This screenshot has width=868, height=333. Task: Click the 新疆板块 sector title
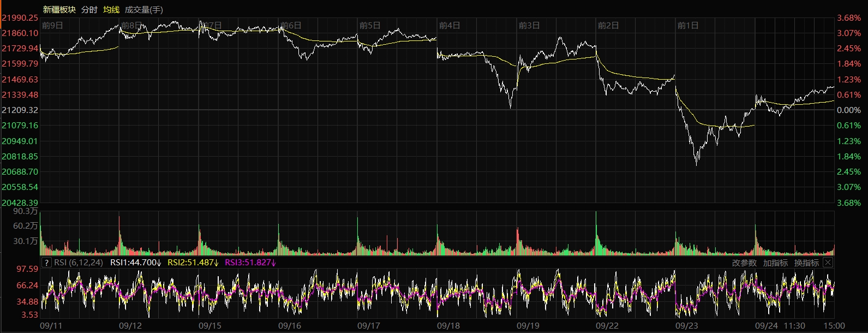(59, 10)
